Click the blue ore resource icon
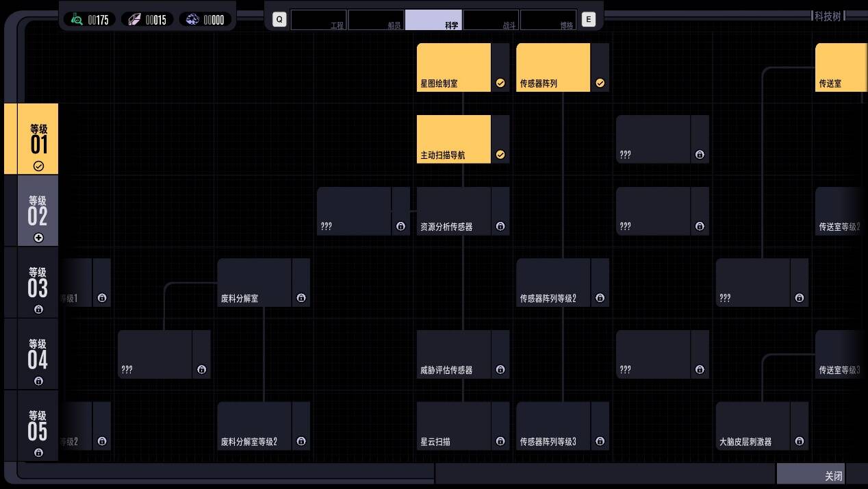The image size is (868, 489). (192, 20)
